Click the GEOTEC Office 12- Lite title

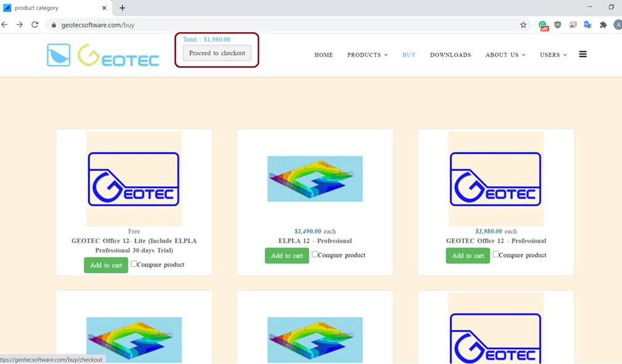(x=134, y=246)
